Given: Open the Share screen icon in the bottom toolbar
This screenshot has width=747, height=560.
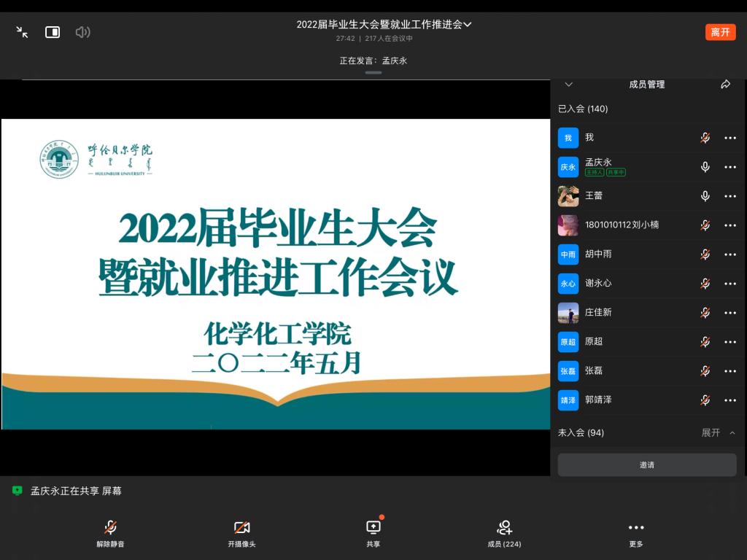Looking at the screenshot, I should pos(373,532).
